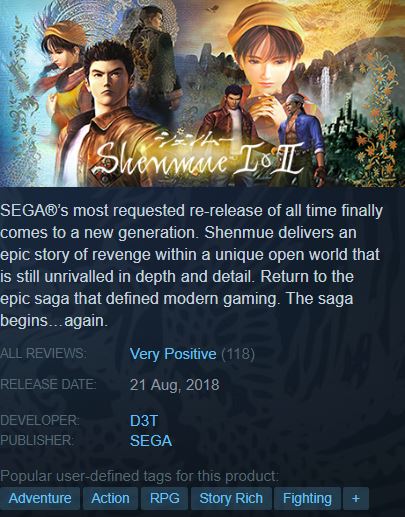Click the PUBLISHER label
The image size is (405, 517).
point(37,440)
